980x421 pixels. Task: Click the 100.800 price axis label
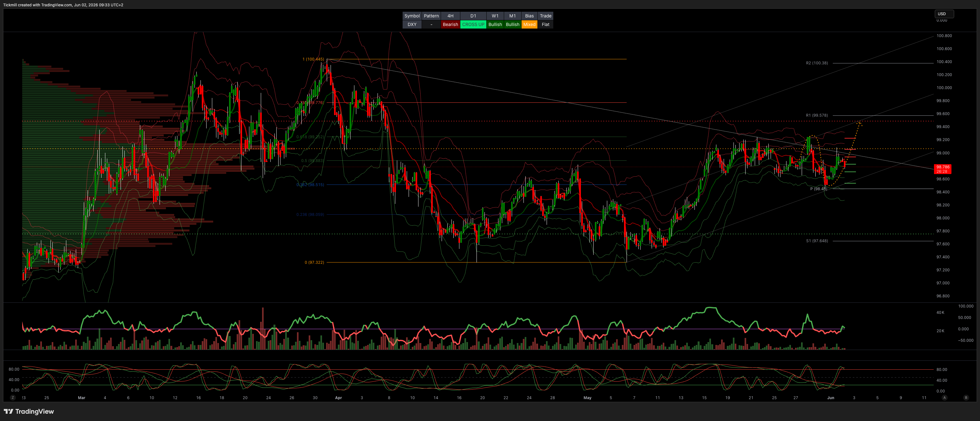coord(944,36)
